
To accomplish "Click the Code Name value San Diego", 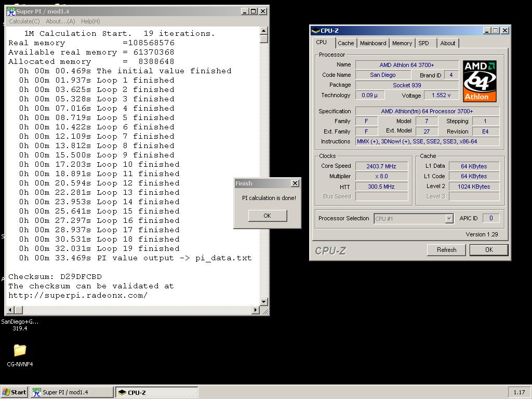I will tap(383, 75).
